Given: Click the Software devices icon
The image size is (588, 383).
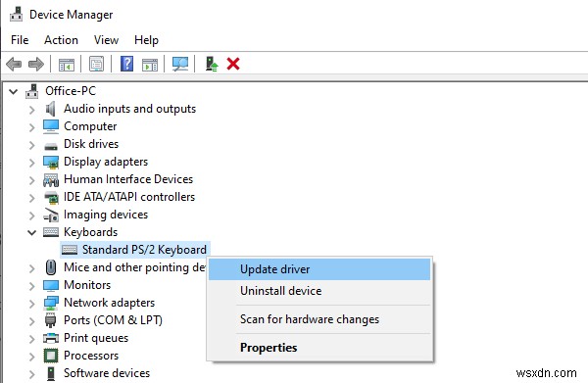Looking at the screenshot, I should (51, 373).
